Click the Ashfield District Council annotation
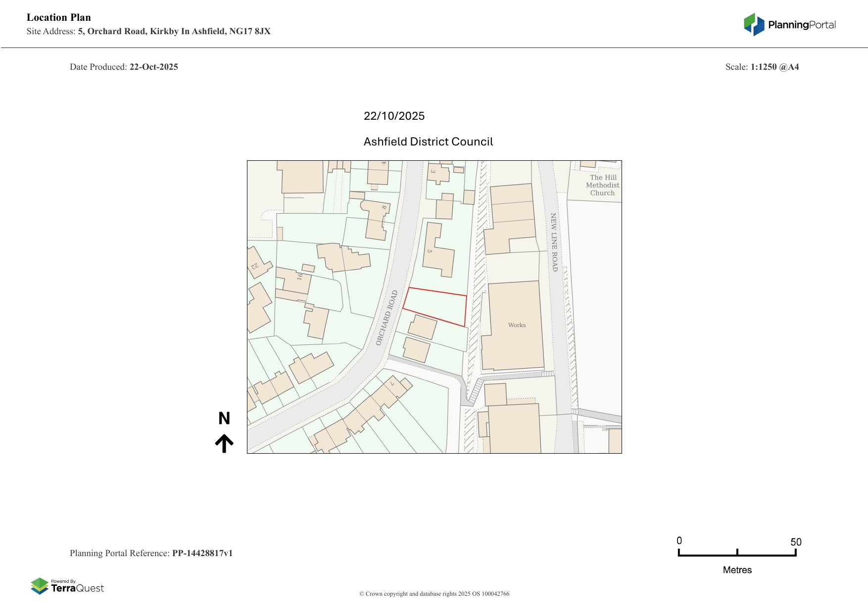Screen dimensions: 868x614 [428, 142]
